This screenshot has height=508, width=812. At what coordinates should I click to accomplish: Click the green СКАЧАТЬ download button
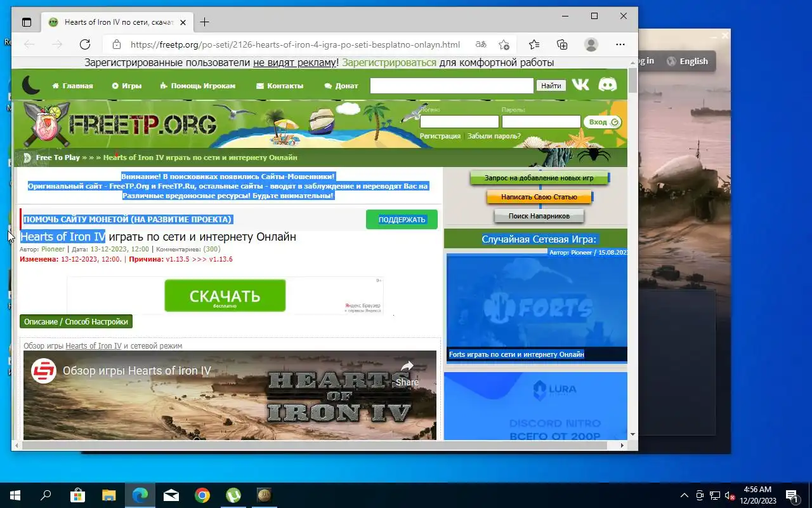point(225,296)
